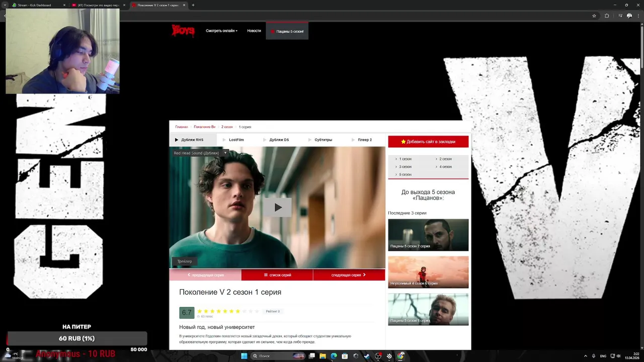The width and height of the screenshot is (644, 362).
Task: Switch to the Субтитры player tab
Action: tap(323, 140)
